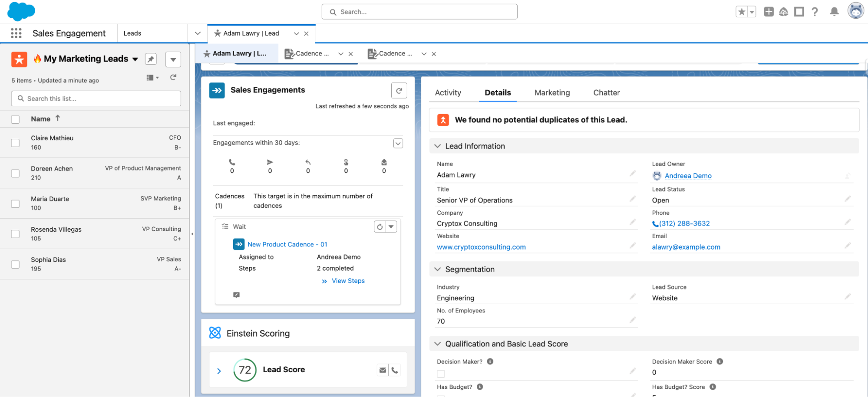Check the Sophia Dias row checkbox
The width and height of the screenshot is (868, 397).
point(16,264)
